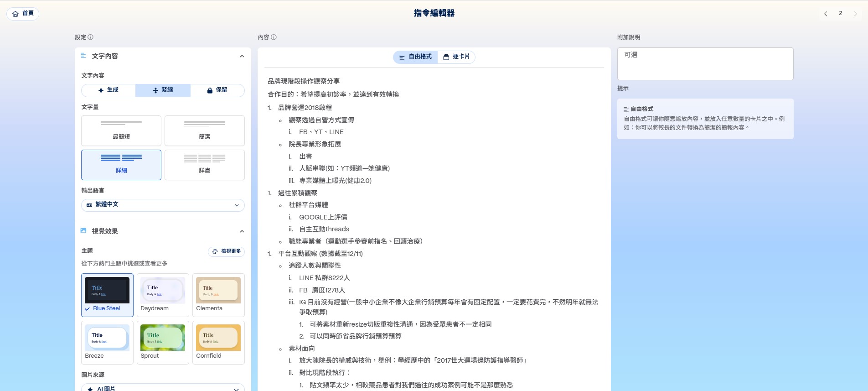Go to previous page with left arrow

826,14
